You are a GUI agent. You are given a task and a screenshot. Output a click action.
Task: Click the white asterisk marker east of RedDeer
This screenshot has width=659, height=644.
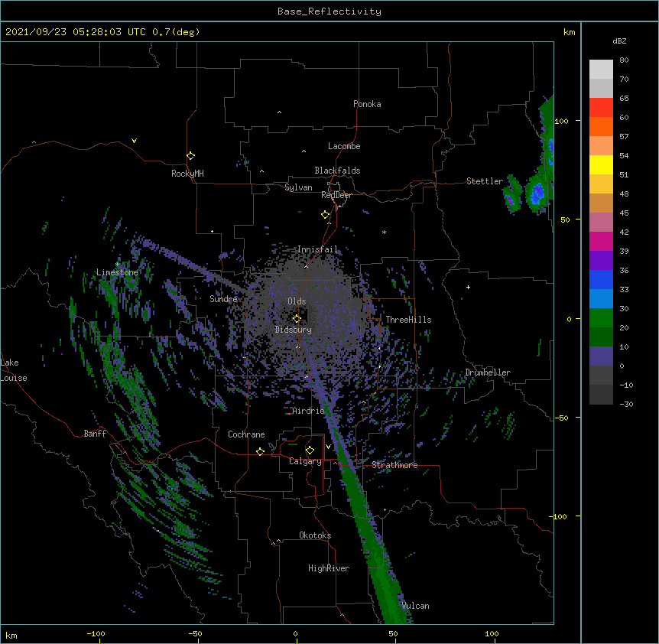click(x=384, y=232)
